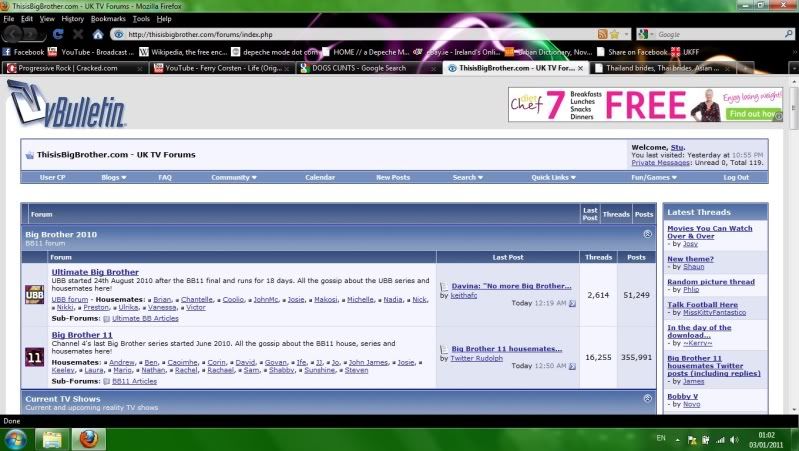
Task: Open the Calendar link
Action: [x=320, y=177]
